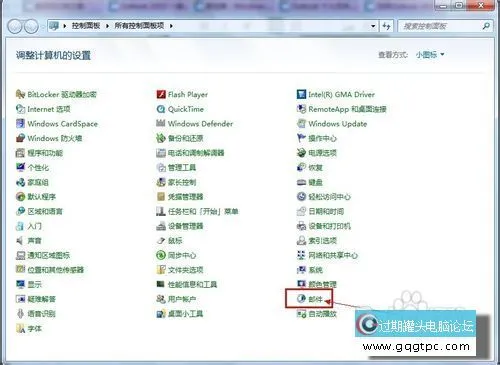Open 设备和打印机 item
Screen dimensions: 500x365
click(324, 226)
